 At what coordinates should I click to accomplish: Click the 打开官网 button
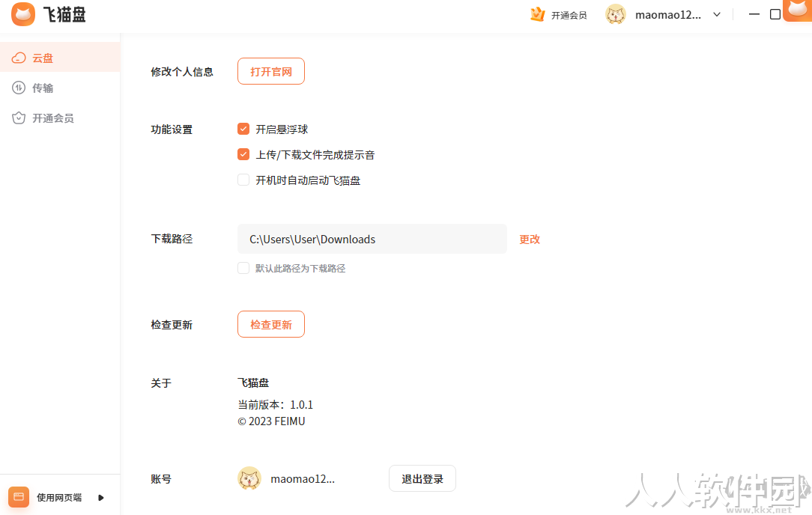point(271,71)
